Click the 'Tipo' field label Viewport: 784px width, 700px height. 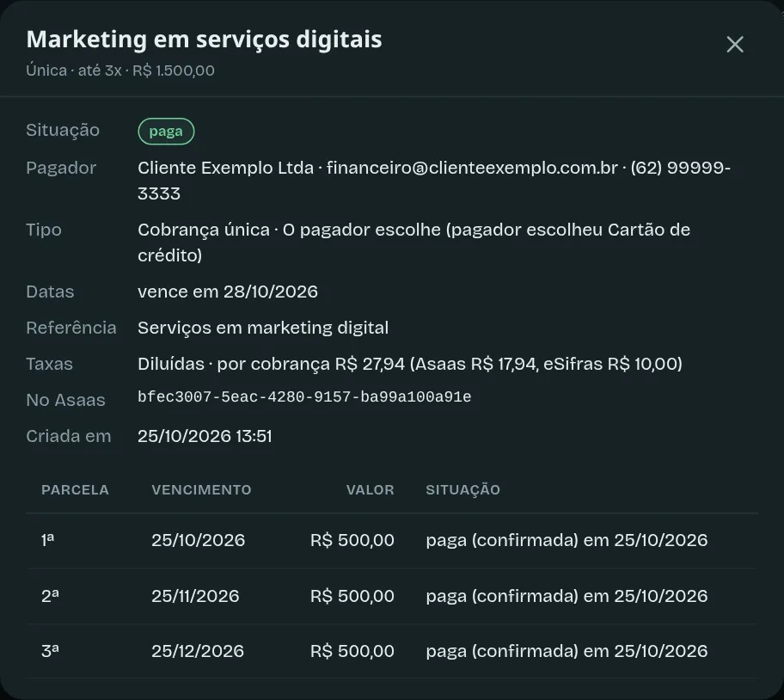coord(44,230)
